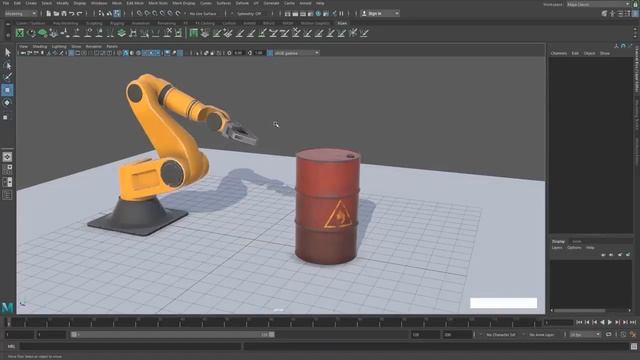Click the time range slider bar
Image resolution: width=640 pixels, height=360 pixels.
coord(172,334)
